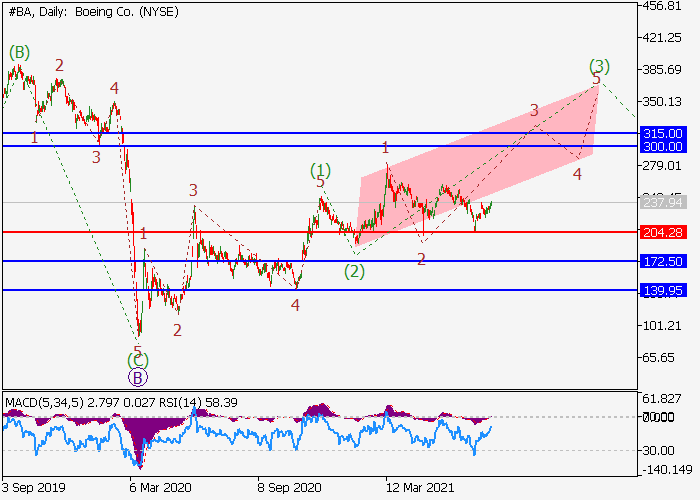Select the green (3) projected wave label

pyautogui.click(x=599, y=66)
